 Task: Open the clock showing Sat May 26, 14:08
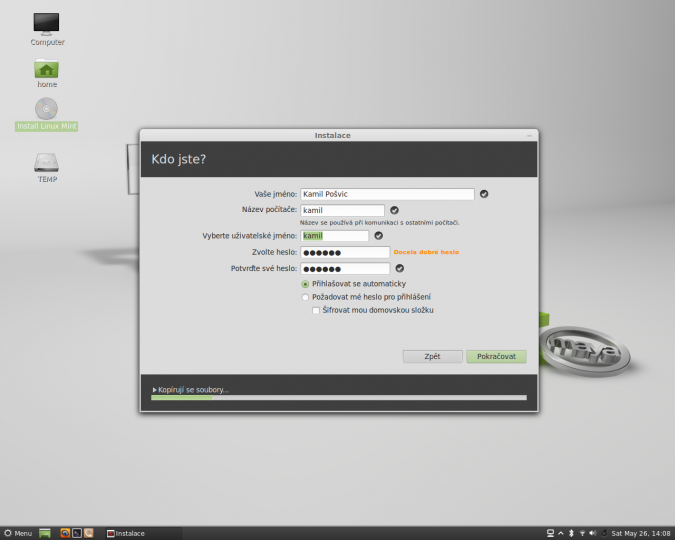(x=641, y=533)
